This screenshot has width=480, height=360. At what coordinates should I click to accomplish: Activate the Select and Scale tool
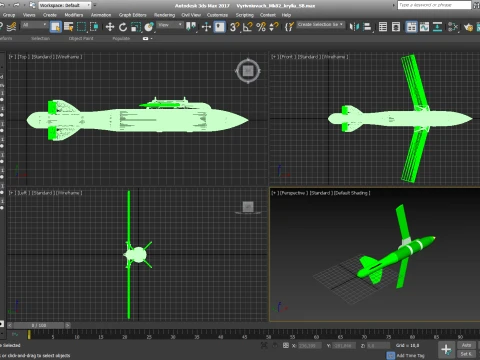pos(136,27)
